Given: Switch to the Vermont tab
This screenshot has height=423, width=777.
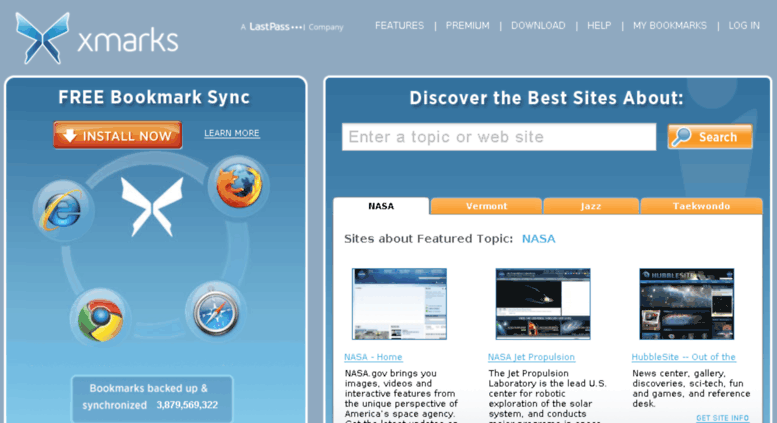Looking at the screenshot, I should tap(486, 206).
